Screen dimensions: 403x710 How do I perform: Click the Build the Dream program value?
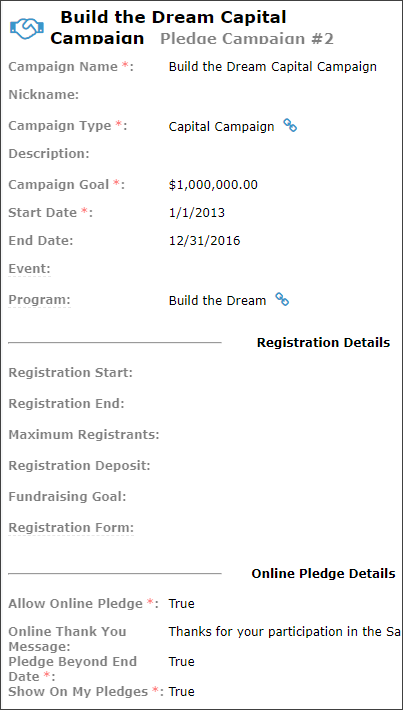(217, 300)
